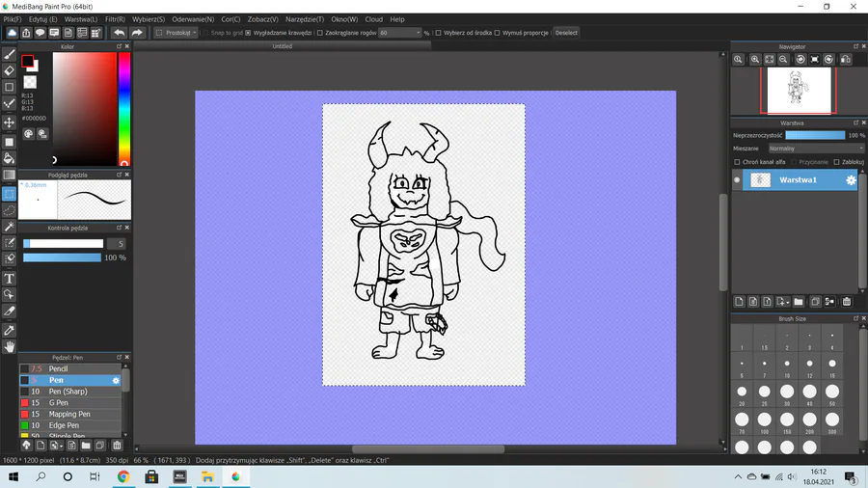Rotate canvas right in Navigator

[x=828, y=59]
